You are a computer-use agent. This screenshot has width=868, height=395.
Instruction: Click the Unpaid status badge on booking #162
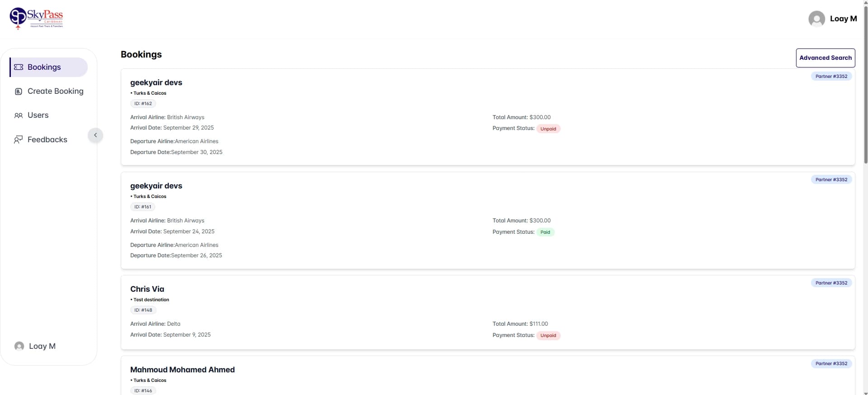[x=548, y=128]
